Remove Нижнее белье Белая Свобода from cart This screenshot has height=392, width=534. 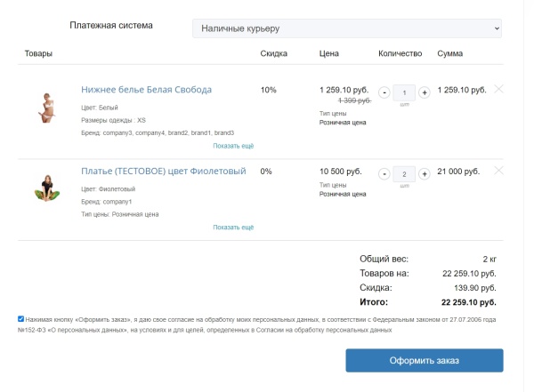(x=498, y=89)
